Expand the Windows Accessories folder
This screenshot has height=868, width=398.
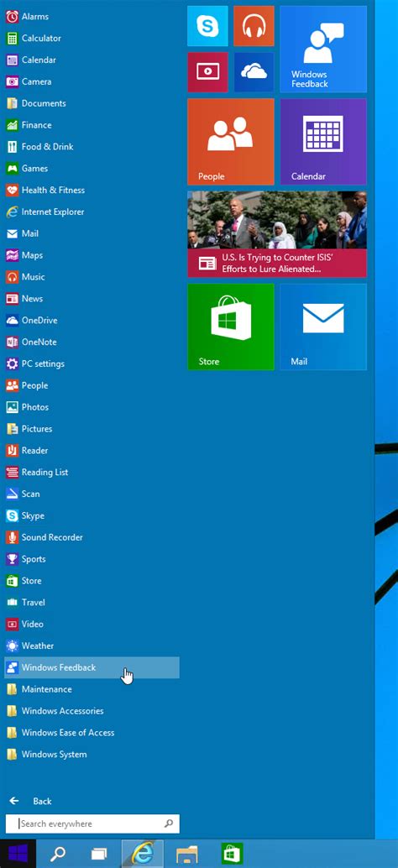point(92,711)
